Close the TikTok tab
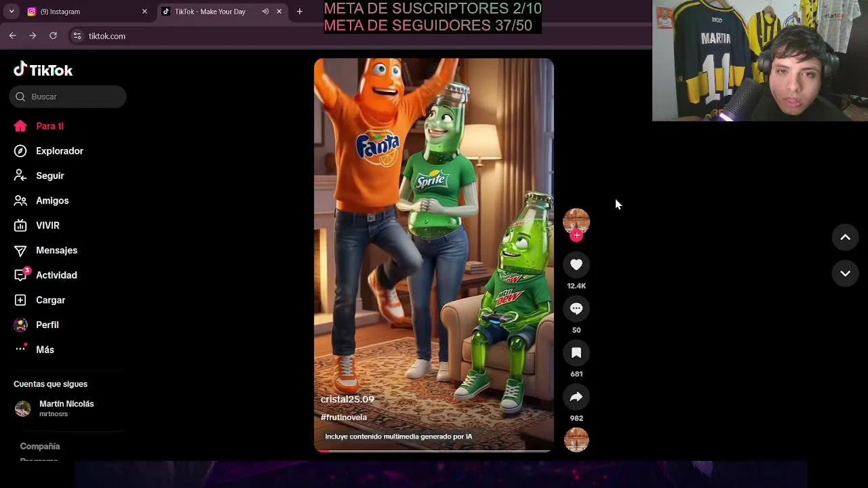The width and height of the screenshot is (868, 488). coord(279,12)
